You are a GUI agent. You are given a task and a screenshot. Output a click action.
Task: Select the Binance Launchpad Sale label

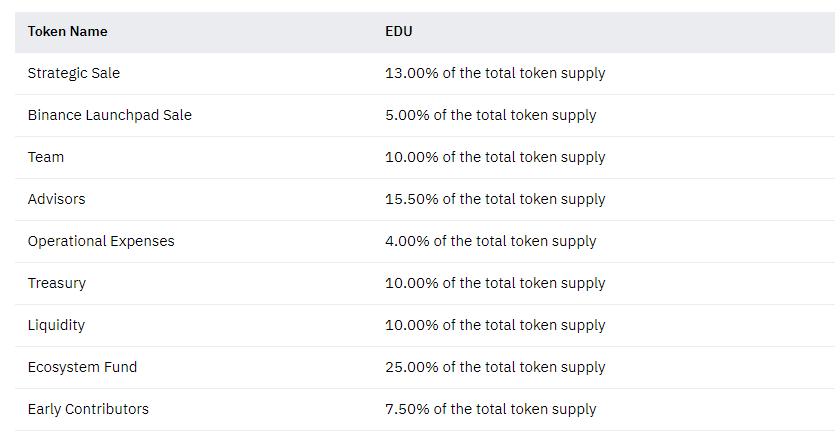click(x=109, y=115)
